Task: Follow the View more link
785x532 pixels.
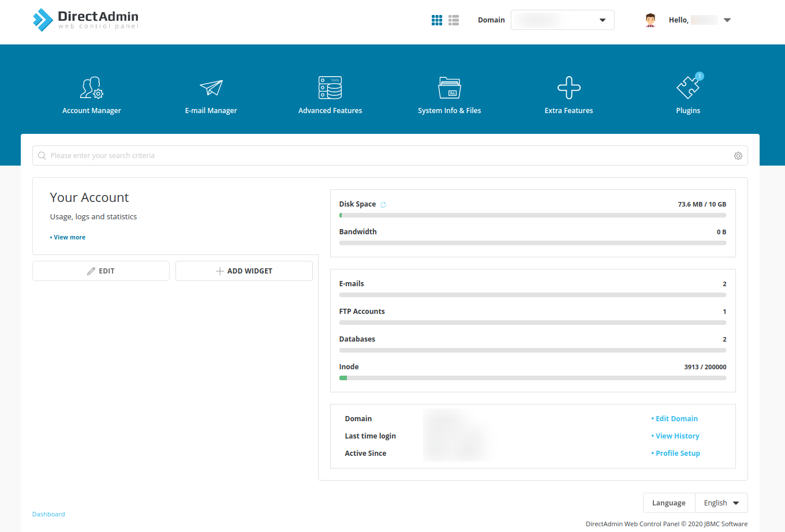Action: click(69, 237)
